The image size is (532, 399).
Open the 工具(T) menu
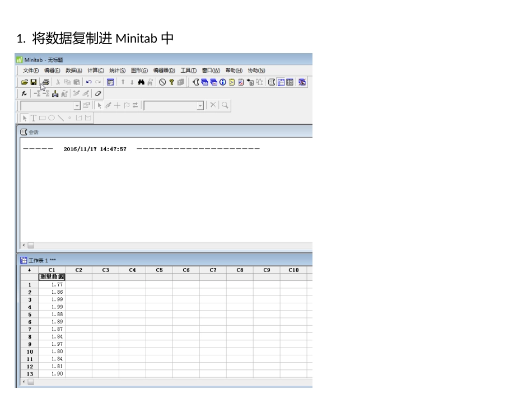(189, 71)
